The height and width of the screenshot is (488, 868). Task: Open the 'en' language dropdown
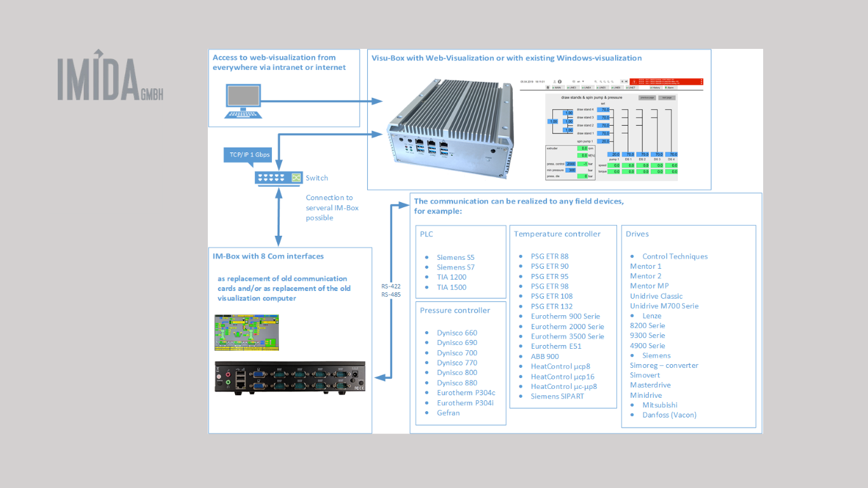pyautogui.click(x=580, y=81)
